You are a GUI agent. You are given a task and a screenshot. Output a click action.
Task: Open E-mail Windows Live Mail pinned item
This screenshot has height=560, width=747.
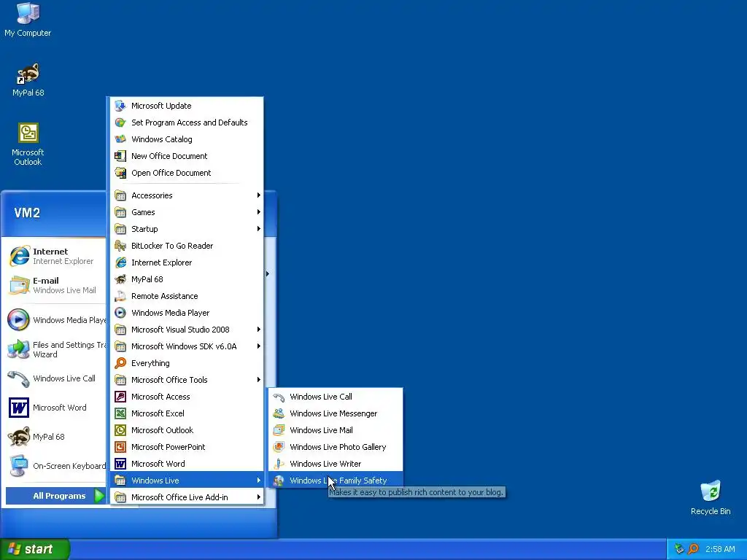[55, 285]
